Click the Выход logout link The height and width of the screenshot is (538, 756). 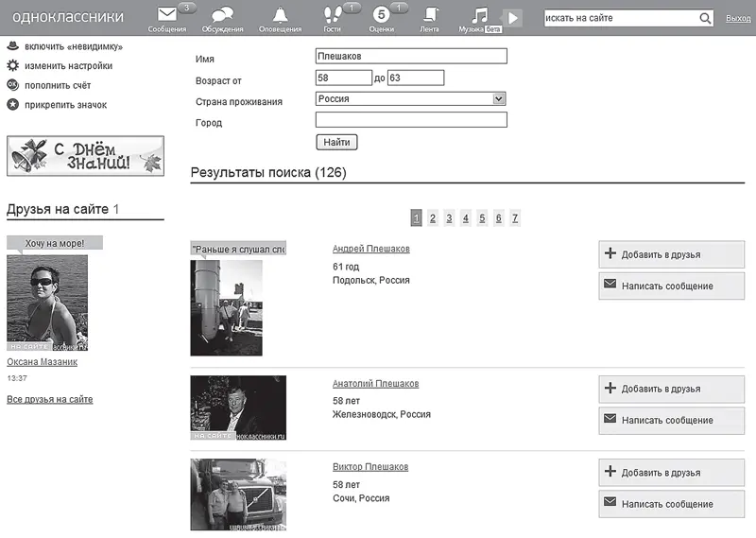pyautogui.click(x=738, y=18)
